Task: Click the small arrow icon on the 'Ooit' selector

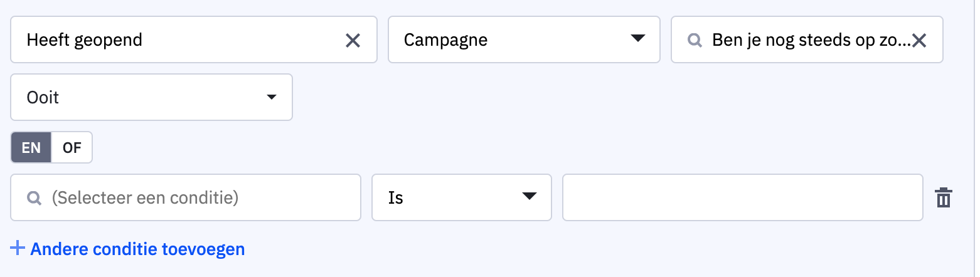Action: [x=272, y=97]
